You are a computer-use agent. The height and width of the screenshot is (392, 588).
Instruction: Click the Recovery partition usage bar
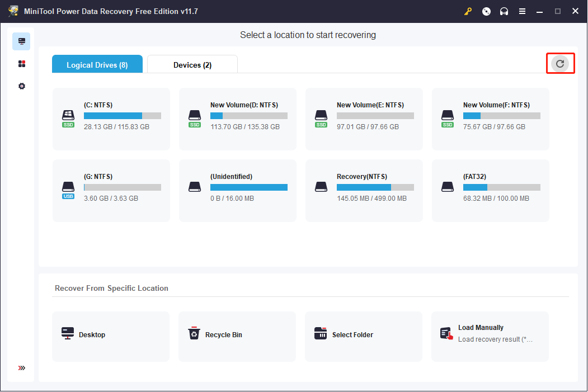tap(375, 187)
